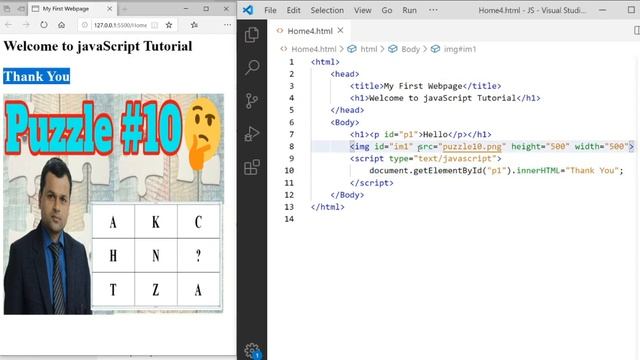The height and width of the screenshot is (360, 640).
Task: Click the Puzzle #10 image
Action: coord(113,204)
